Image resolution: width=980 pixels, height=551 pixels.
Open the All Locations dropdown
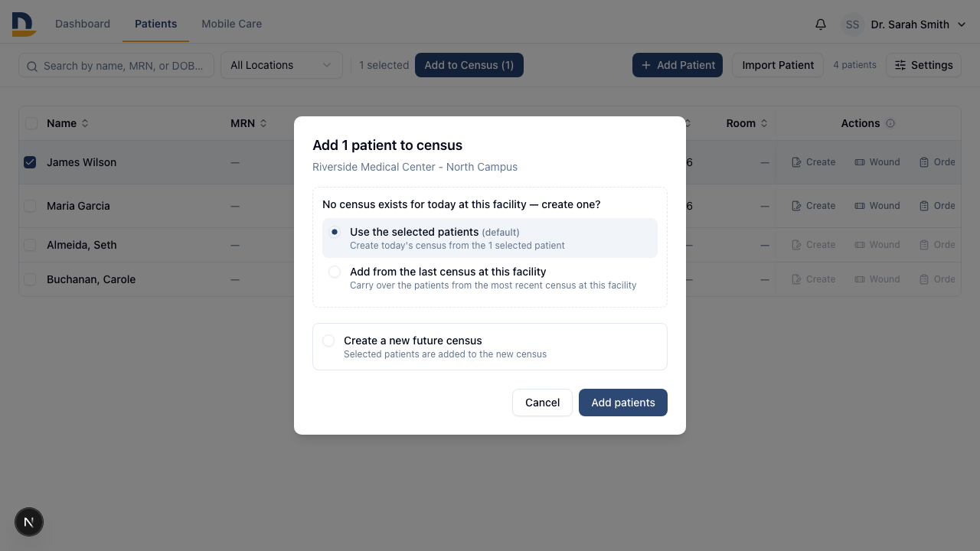pos(282,65)
